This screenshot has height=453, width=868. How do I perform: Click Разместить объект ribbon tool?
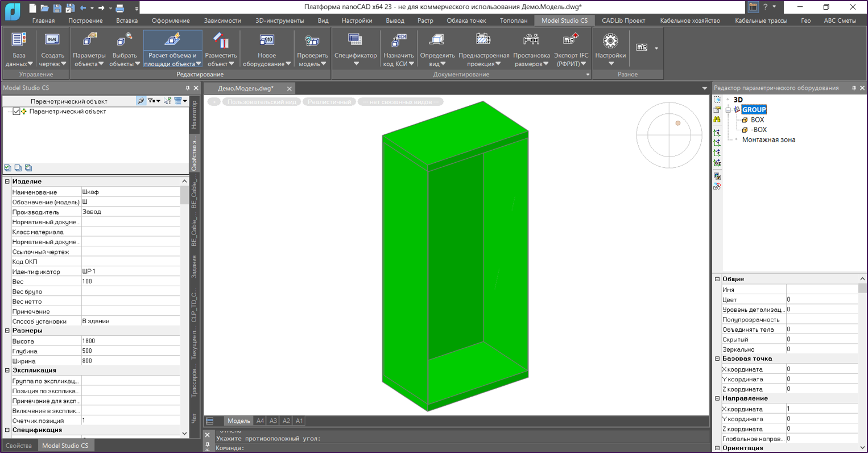coord(221,50)
